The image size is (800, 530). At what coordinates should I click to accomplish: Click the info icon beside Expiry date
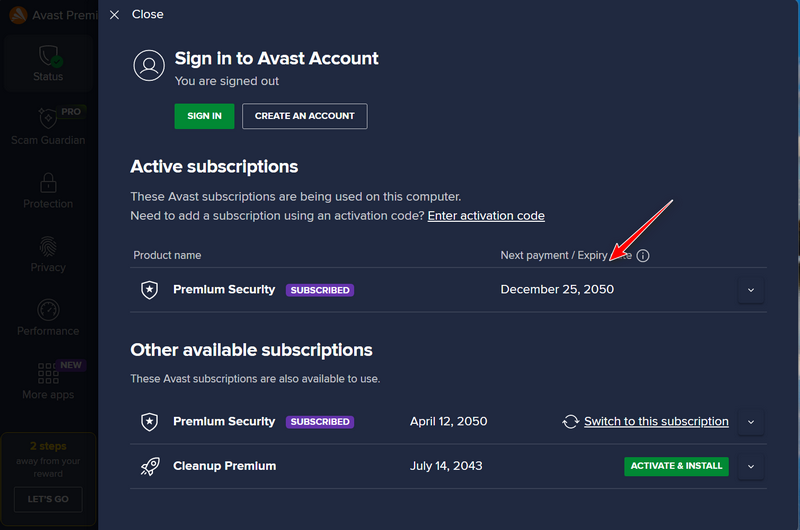643,256
